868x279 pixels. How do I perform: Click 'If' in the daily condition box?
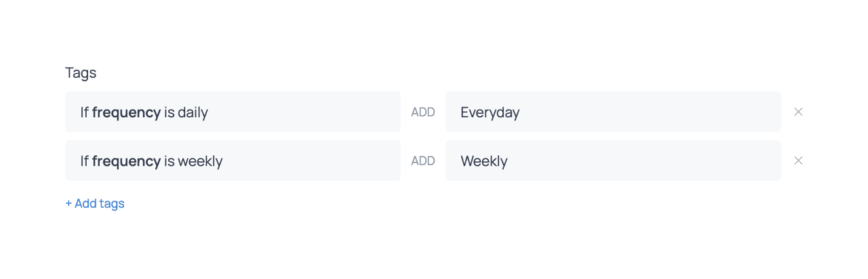[84, 112]
